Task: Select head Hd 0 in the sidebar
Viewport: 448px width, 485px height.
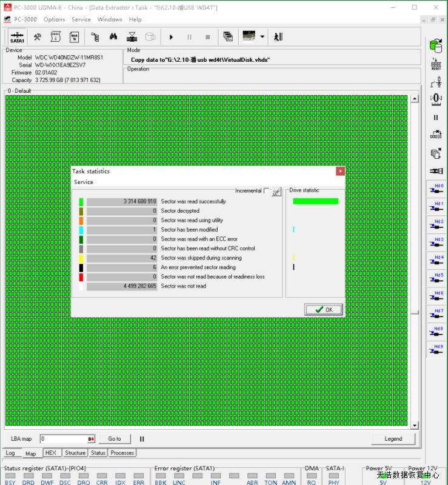Action: pos(436,189)
